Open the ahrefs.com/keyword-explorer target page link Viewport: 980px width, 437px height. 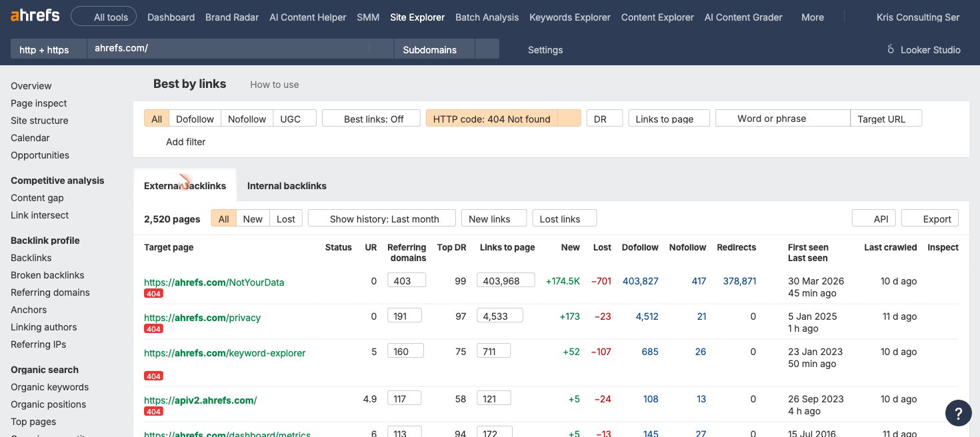[225, 353]
